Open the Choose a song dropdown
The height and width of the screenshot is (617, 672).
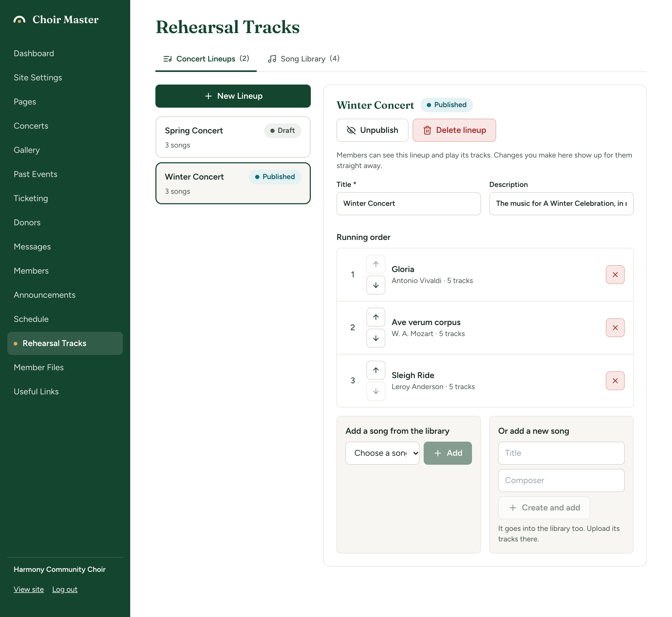(x=382, y=453)
